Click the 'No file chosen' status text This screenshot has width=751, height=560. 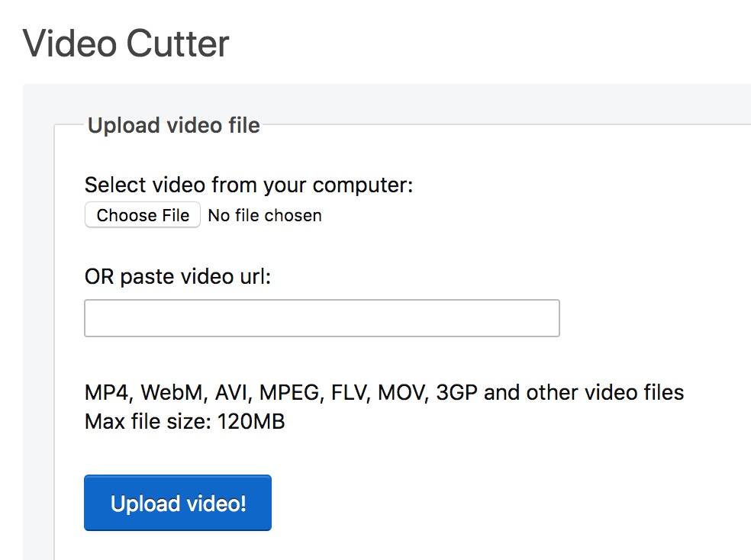click(x=265, y=215)
